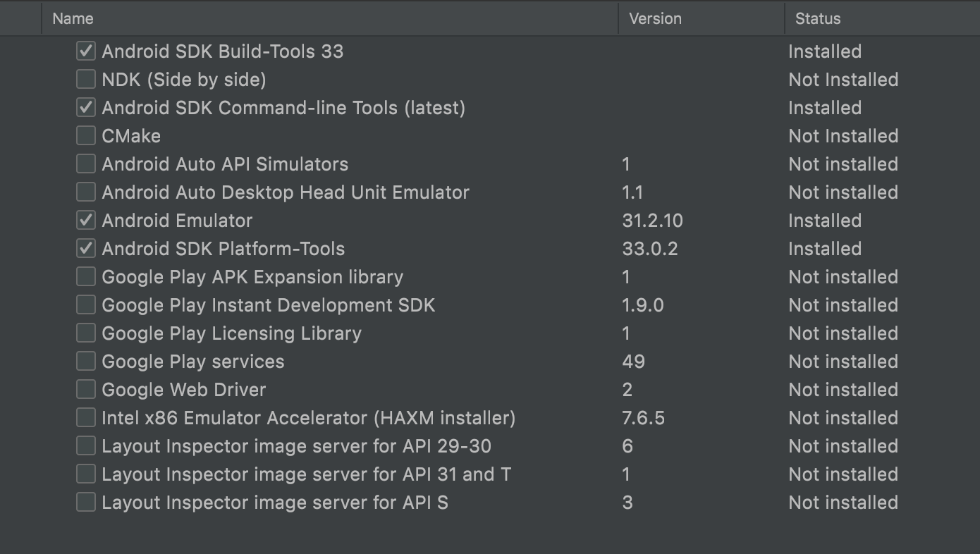Select the 'Google Web Driver' label
980x554 pixels.
184,390
